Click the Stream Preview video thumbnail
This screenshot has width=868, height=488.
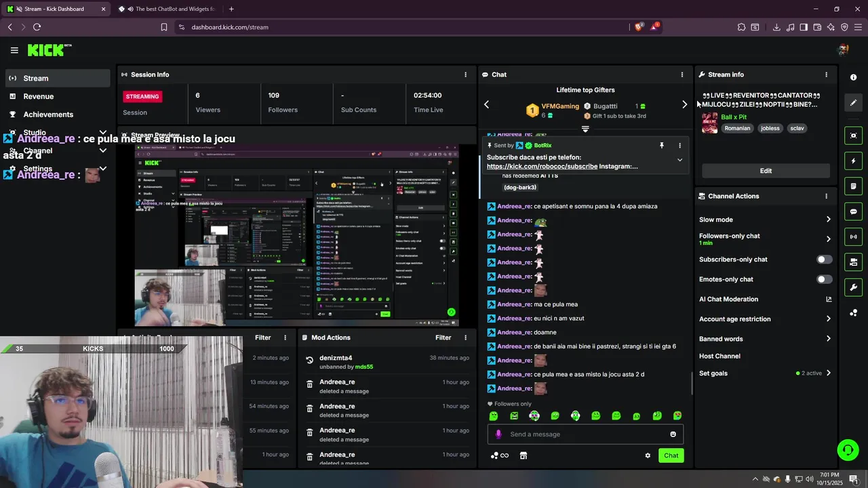coord(296,235)
